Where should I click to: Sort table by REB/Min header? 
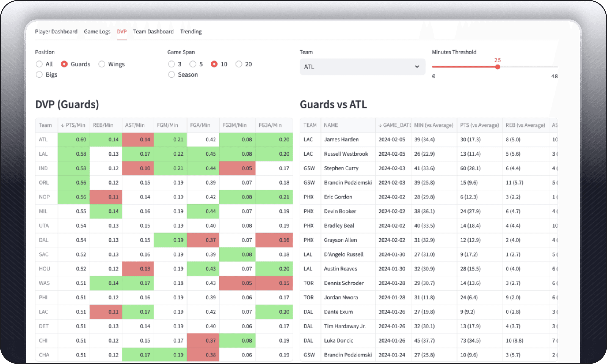(103, 125)
